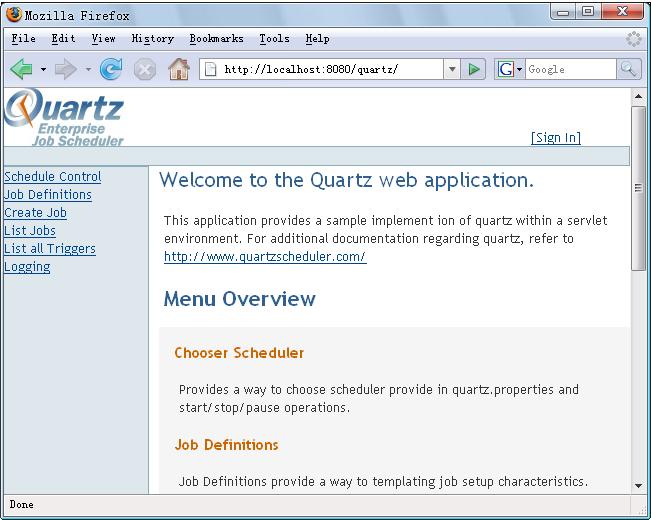Open the quartzscheduler.com documentation link
The image size is (651, 520).
[265, 257]
